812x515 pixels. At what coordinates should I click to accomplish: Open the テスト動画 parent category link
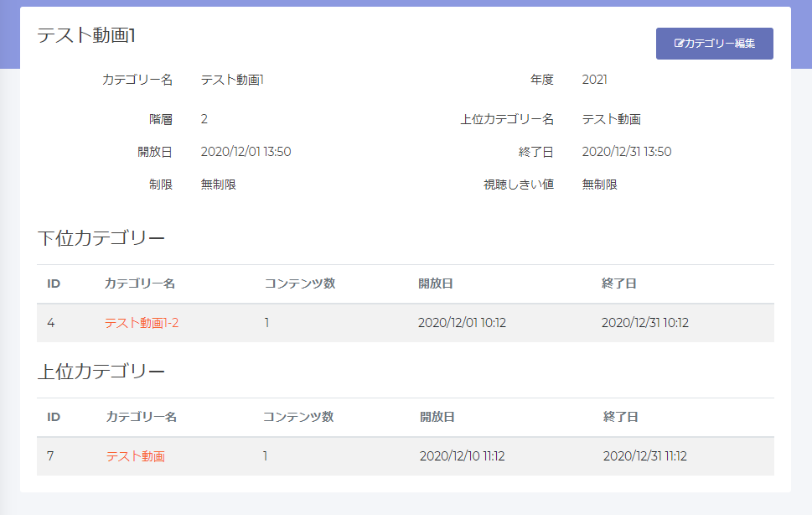coord(136,456)
